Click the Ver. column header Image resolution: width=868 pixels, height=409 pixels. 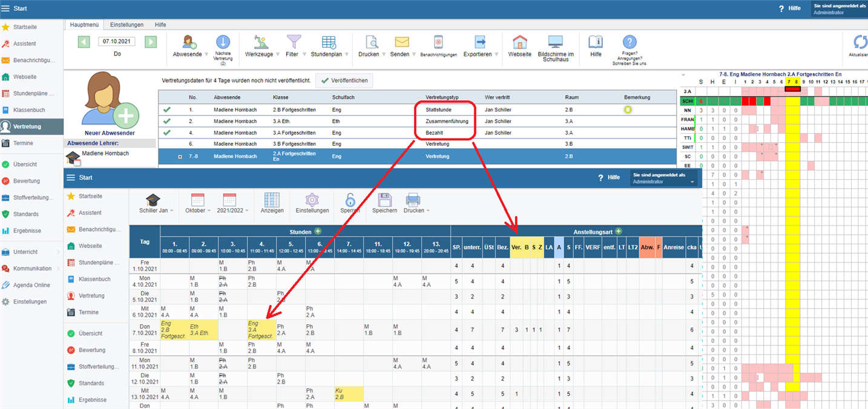point(516,247)
